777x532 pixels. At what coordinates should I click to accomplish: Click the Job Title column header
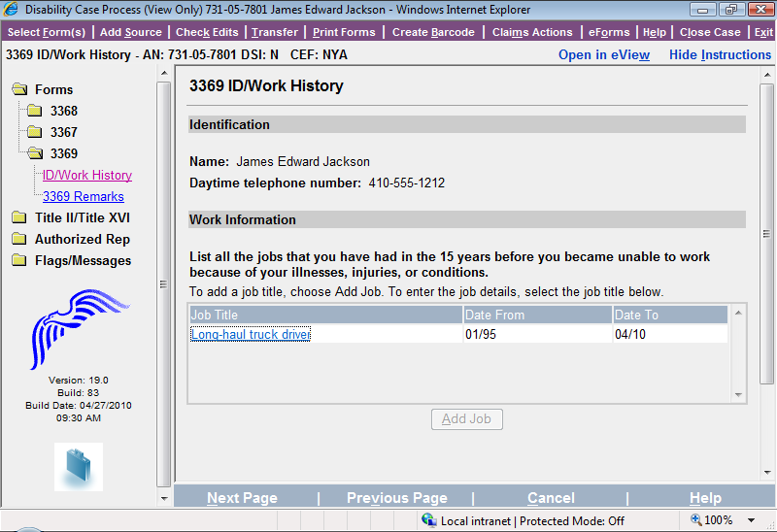(x=326, y=315)
